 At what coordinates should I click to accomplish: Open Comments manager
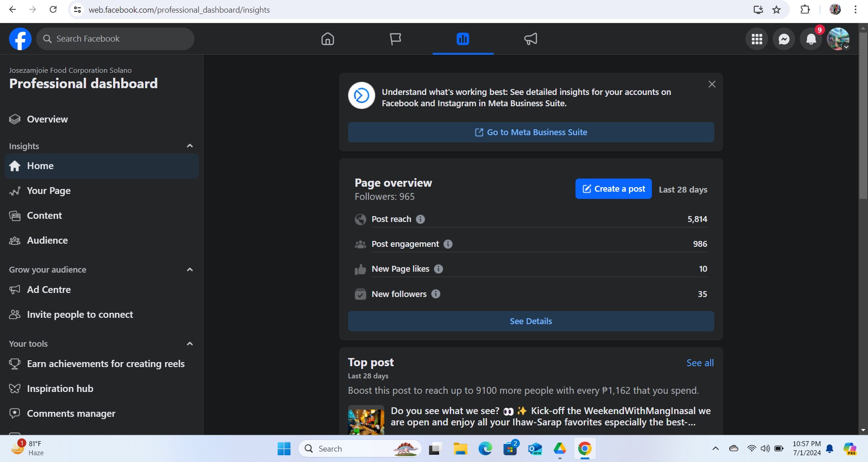(x=102, y=414)
